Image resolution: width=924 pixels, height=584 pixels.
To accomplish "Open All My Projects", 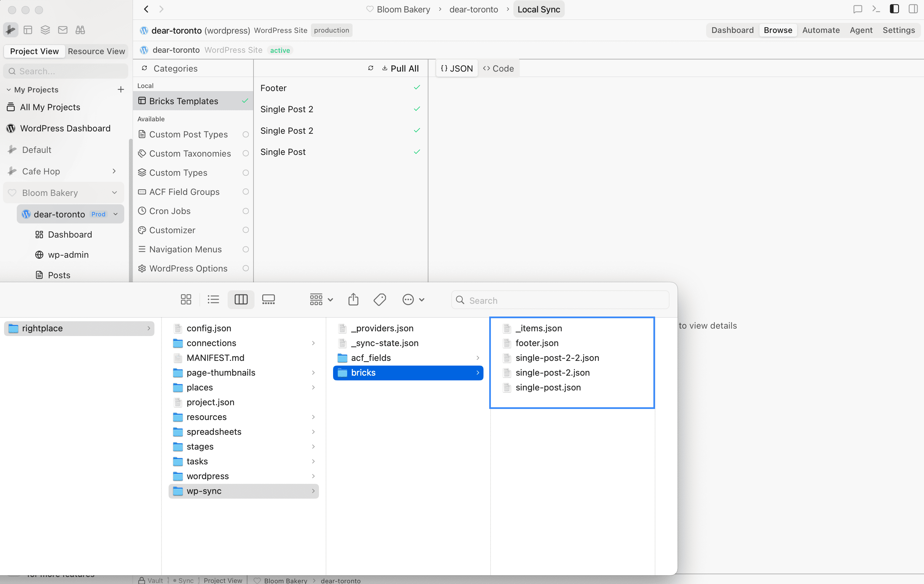I will click(50, 107).
